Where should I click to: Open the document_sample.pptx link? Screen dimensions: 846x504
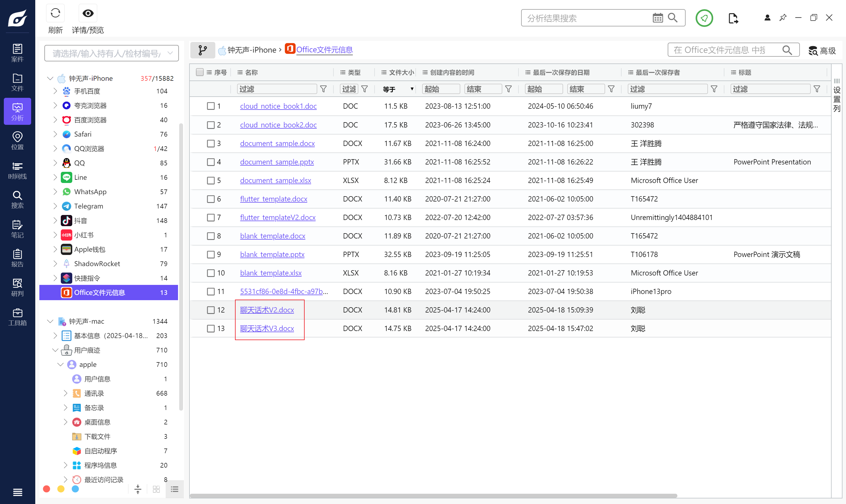point(276,162)
